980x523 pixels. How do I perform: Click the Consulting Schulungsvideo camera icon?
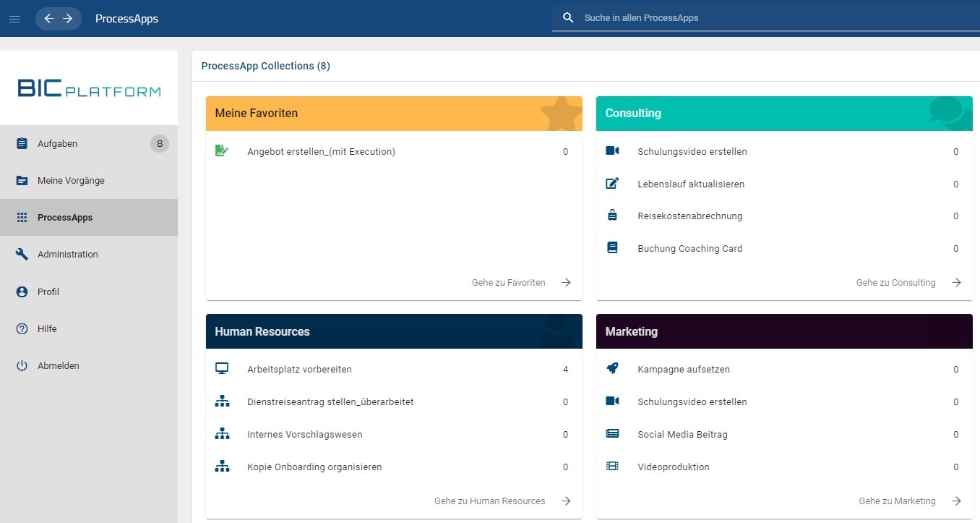coord(612,151)
